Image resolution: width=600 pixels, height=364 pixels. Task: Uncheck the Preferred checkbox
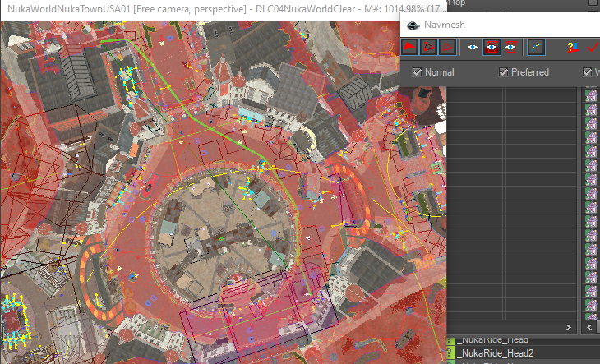[503, 71]
